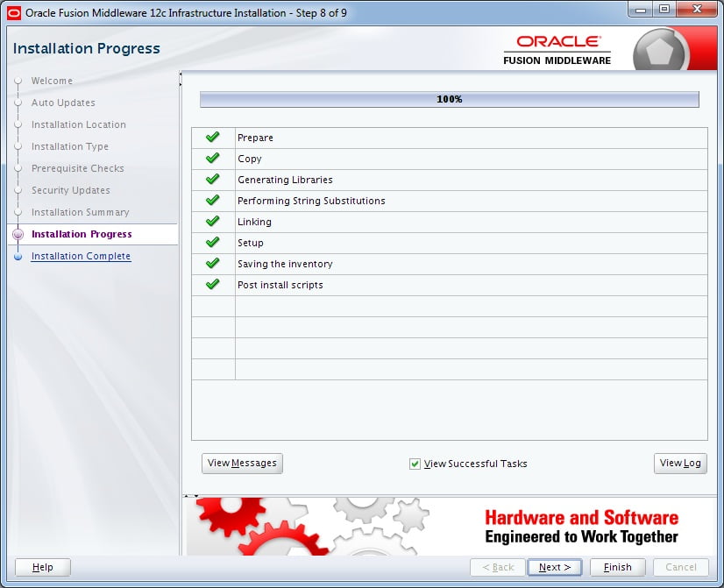Click the green checkmark beside Prepare
The width and height of the screenshot is (724, 588).
tap(212, 137)
